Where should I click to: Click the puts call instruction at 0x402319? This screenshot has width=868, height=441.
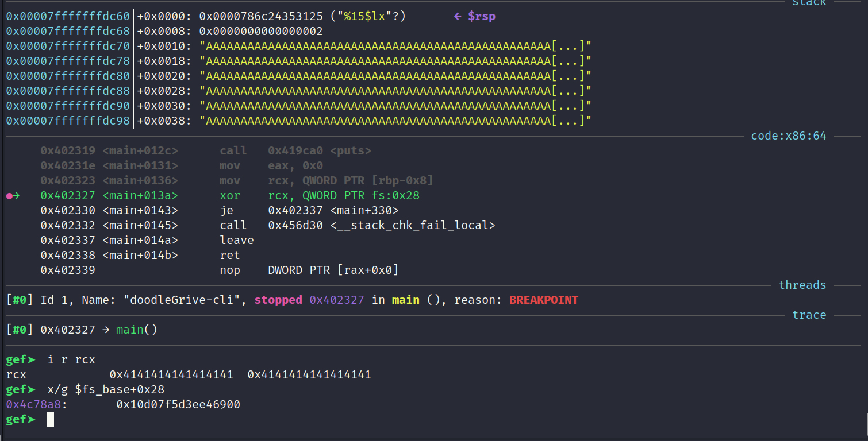pos(206,151)
